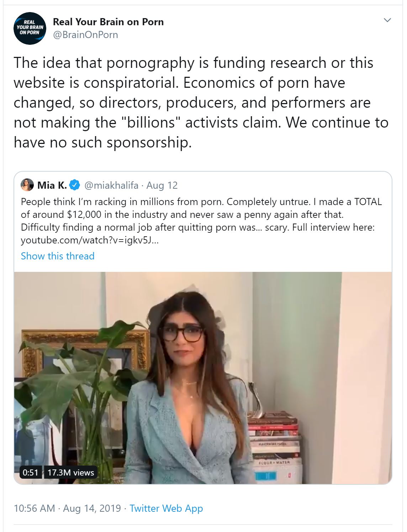The height and width of the screenshot is (532, 407).
Task: Open the Real Your Brain on Porn profile avatar
Action: tap(30, 28)
